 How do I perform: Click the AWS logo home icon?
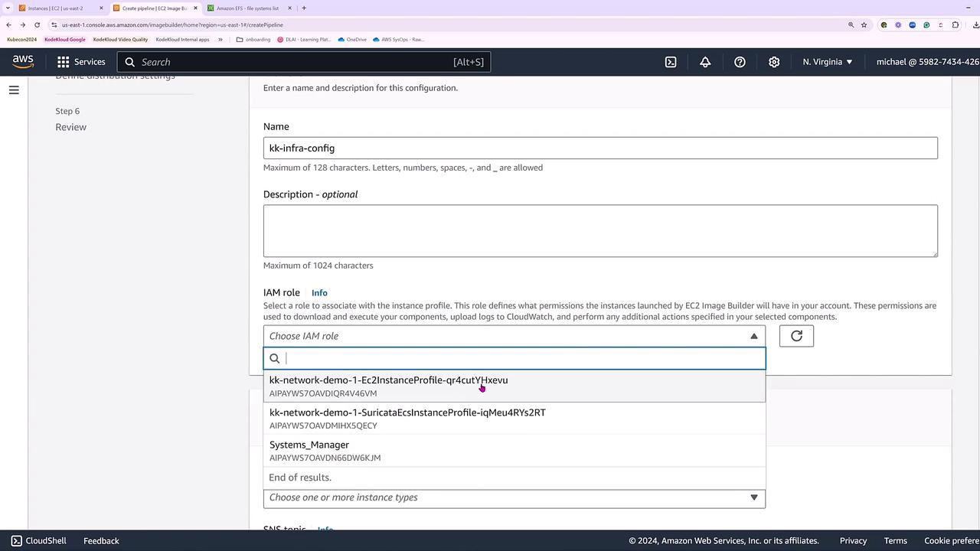[23, 62]
